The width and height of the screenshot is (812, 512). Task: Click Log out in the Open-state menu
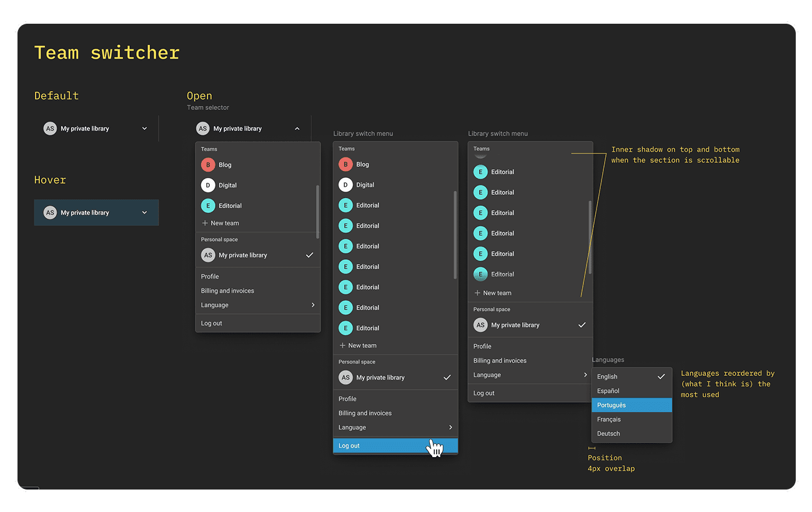(257, 323)
